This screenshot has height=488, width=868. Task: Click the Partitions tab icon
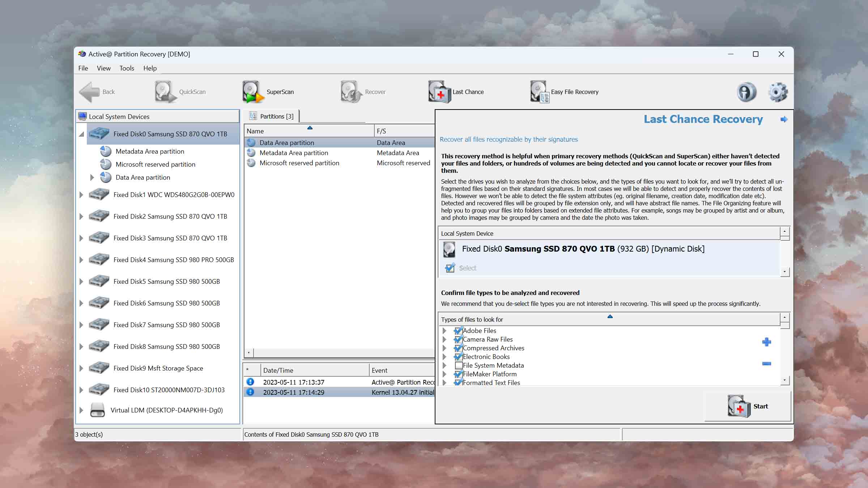click(253, 116)
